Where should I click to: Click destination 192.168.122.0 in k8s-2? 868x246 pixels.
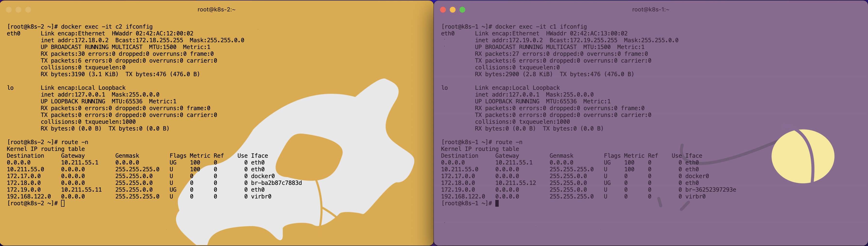tap(29, 197)
